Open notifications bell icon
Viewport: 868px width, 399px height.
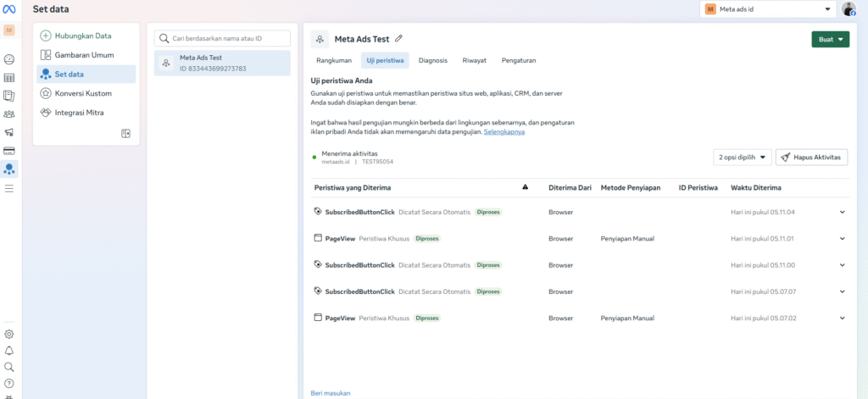point(9,351)
